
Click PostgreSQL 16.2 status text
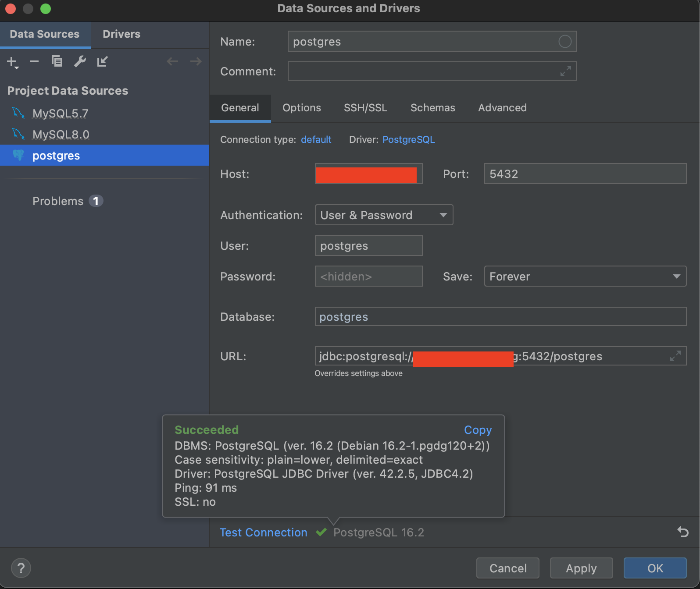379,532
